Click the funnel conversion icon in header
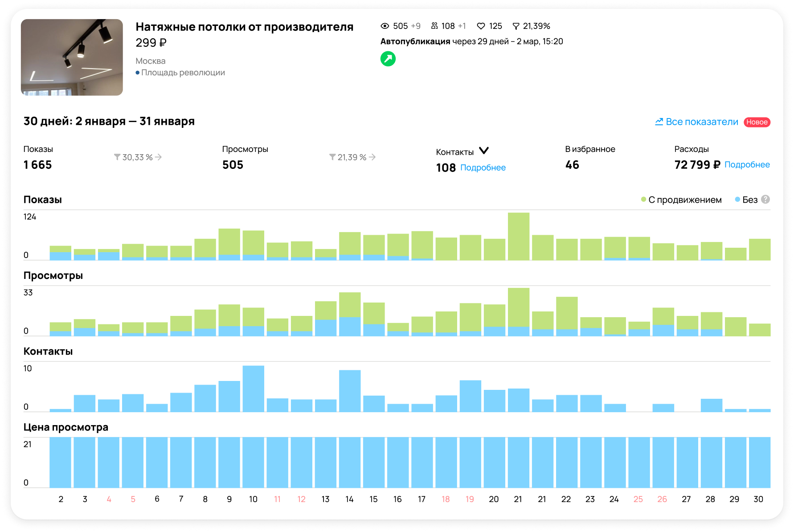794x532 pixels. (516, 26)
